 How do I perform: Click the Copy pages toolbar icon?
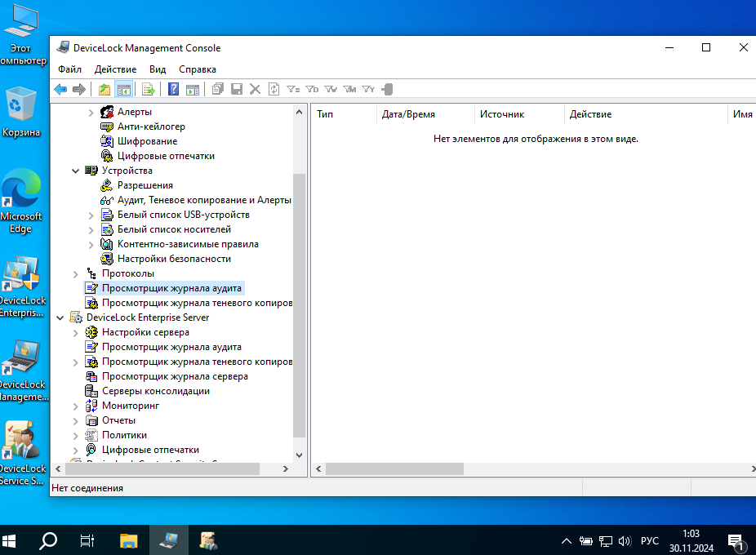point(218,89)
